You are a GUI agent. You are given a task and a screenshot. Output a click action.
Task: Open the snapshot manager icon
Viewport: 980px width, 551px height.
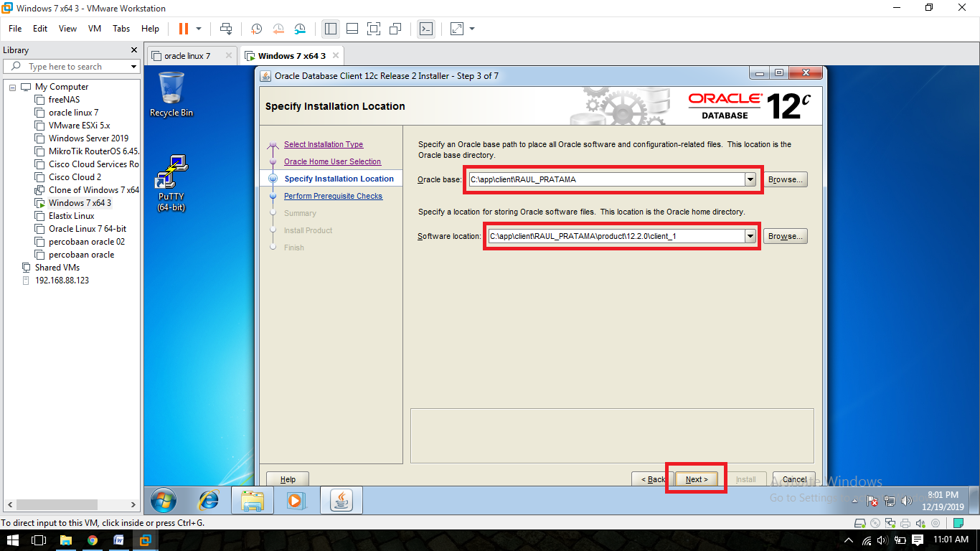300,29
